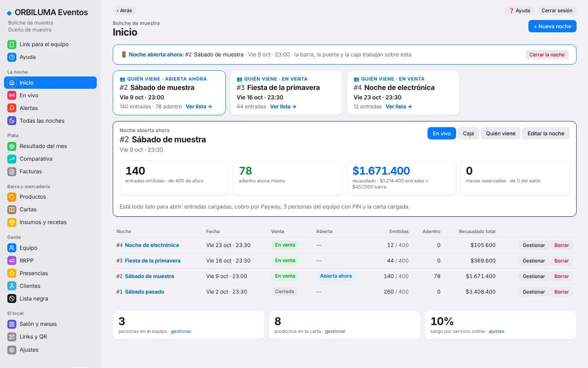This screenshot has width=588, height=368.
Task: Click the Todas las noches moon icon
Action: coord(12,121)
